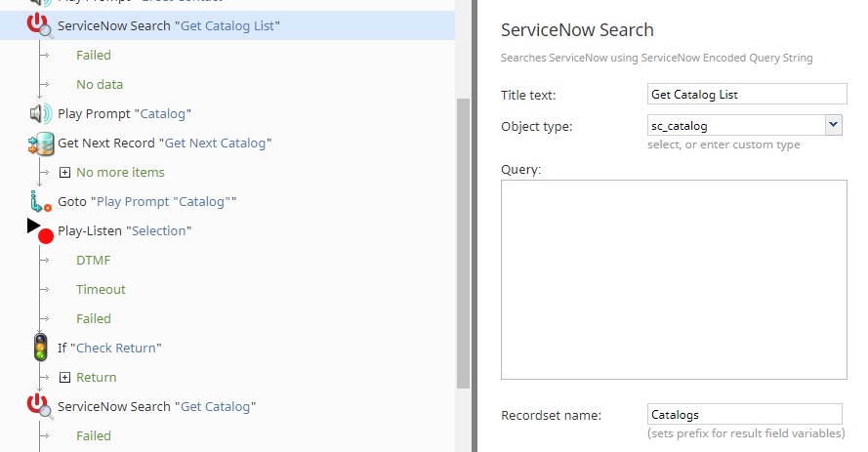This screenshot has width=868, height=452.
Task: Select Play-Listen "Selection" step
Action: pos(125,231)
